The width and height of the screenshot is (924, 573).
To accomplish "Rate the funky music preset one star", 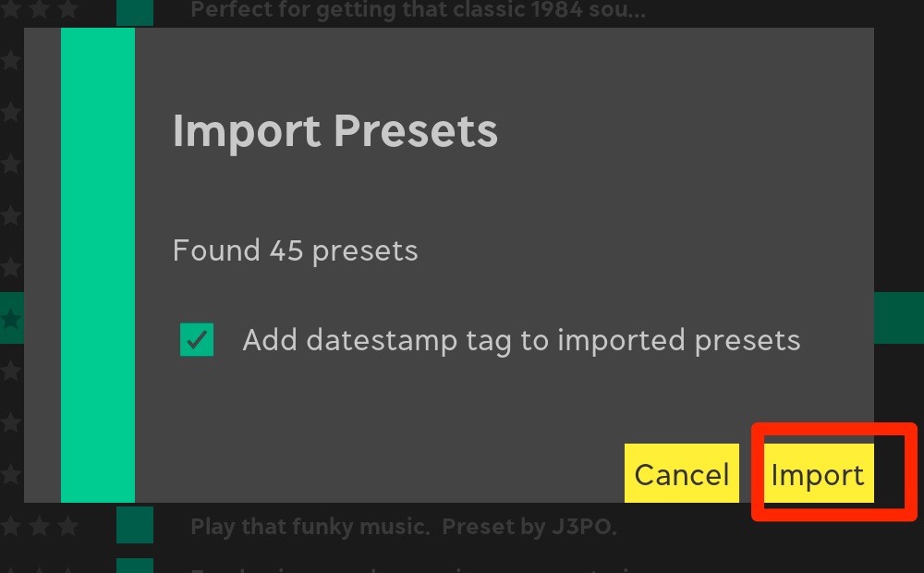I will (10, 527).
